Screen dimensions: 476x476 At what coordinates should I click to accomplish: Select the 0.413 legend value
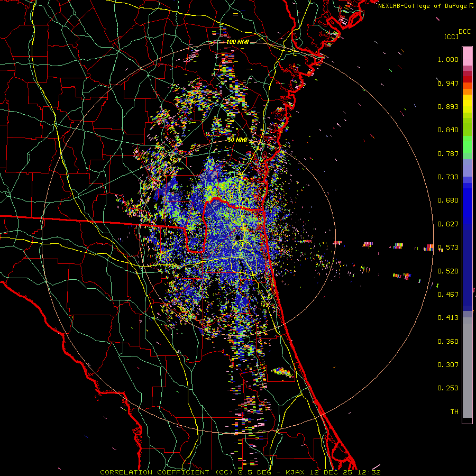[448, 318]
